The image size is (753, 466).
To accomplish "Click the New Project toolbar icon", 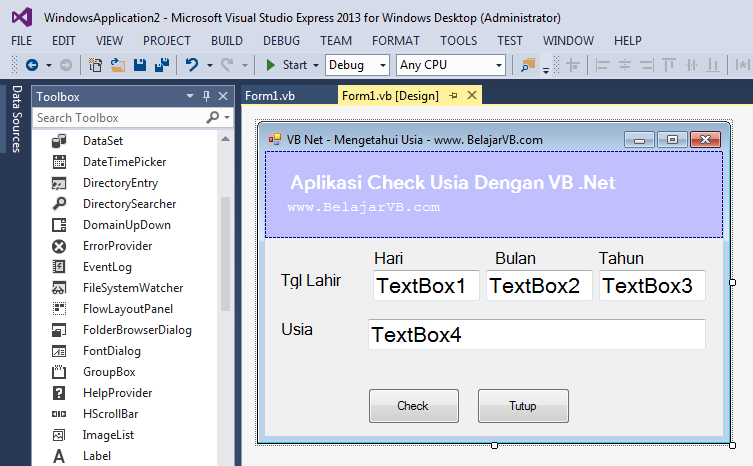I will coord(95,65).
